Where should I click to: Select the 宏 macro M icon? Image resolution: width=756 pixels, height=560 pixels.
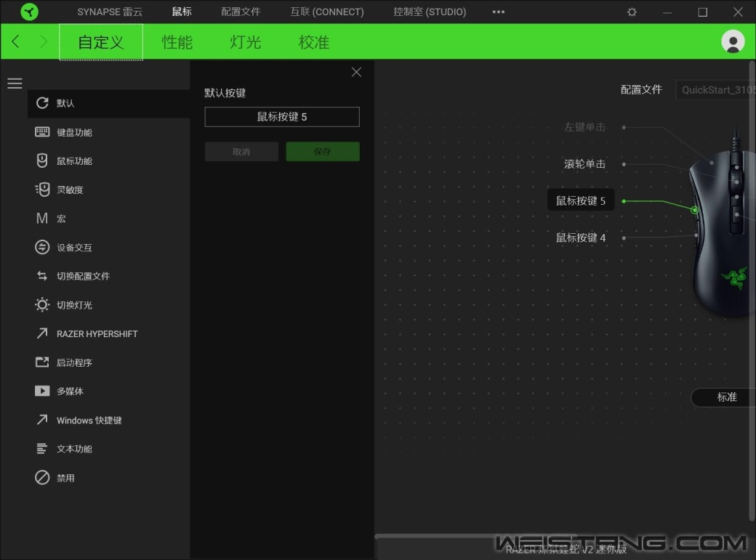(42, 219)
